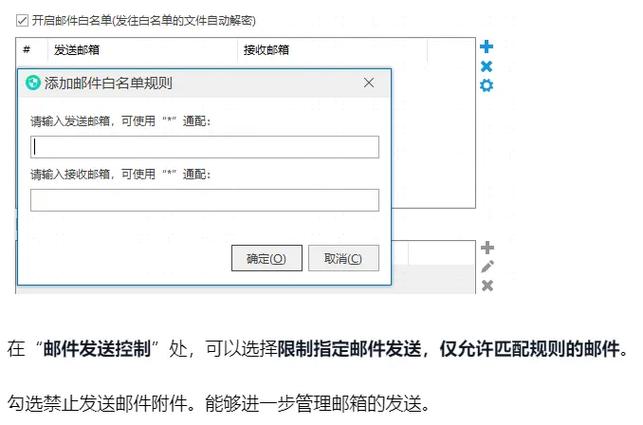The image size is (643, 425).
Task: Click the # column header
Action: click(27, 50)
